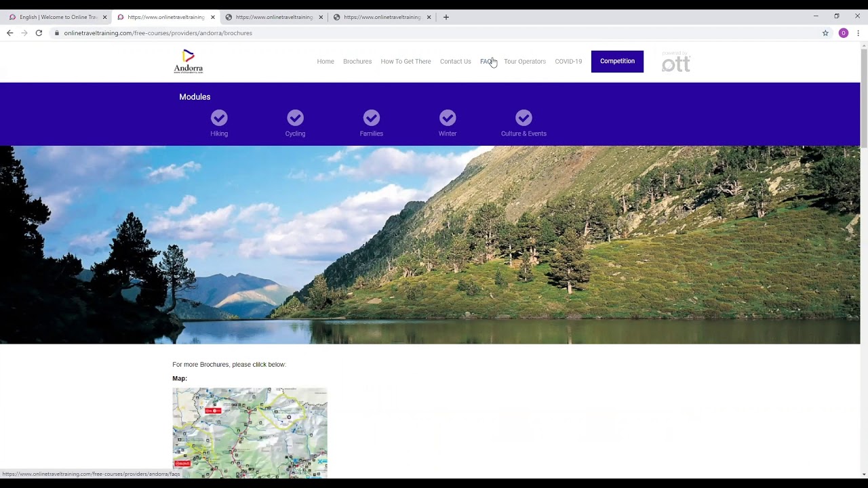Close the third onlinetraveltraining tab
This screenshot has height=488, width=868.
[321, 17]
